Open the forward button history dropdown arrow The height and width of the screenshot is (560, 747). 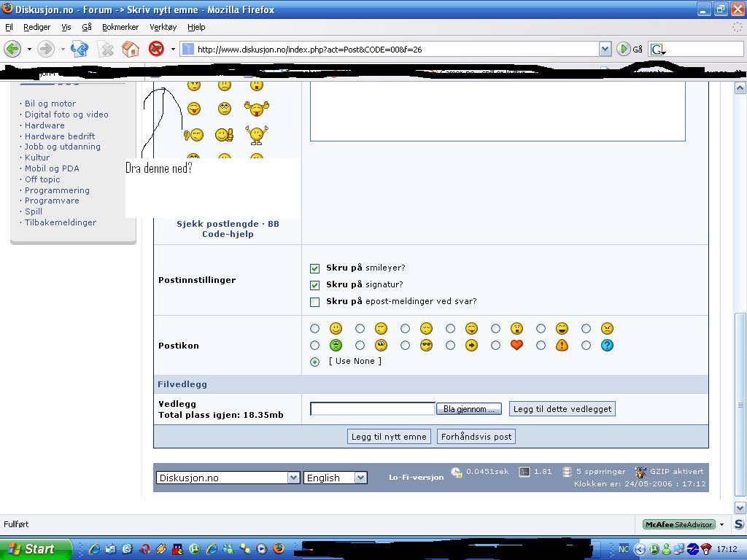tap(63, 49)
